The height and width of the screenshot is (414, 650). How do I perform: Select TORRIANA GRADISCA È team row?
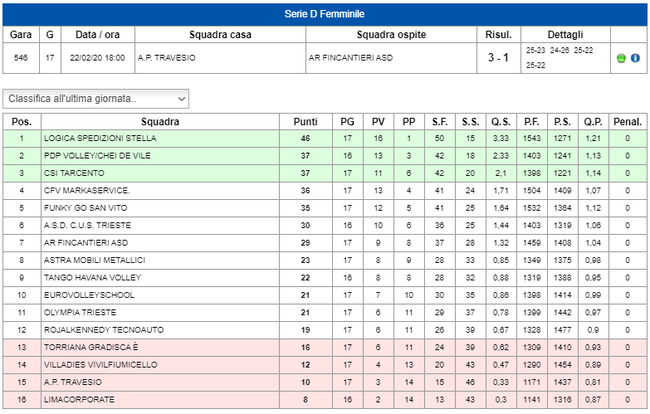325,347
